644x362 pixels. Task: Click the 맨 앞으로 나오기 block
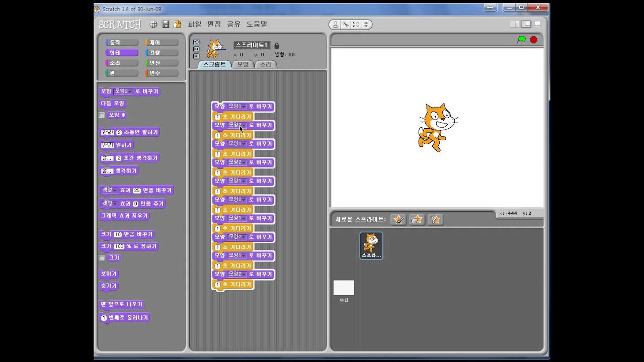(x=122, y=305)
